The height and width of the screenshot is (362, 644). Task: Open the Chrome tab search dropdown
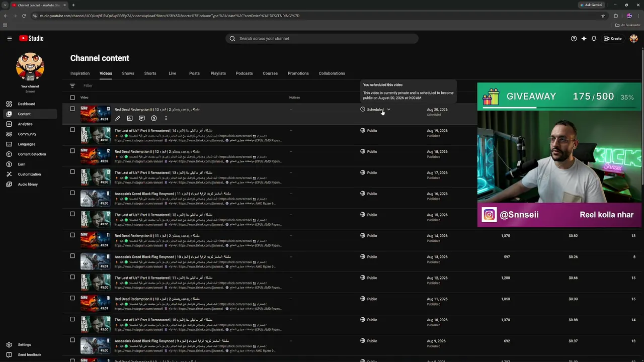(5, 5)
